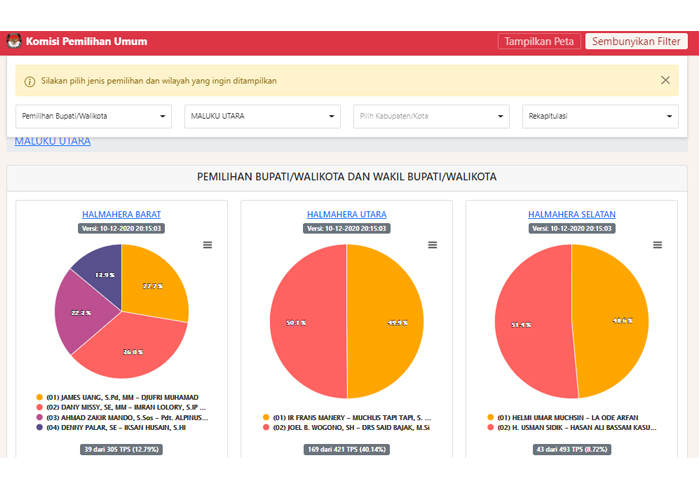The height and width of the screenshot is (500, 700).
Task: Open Halmahera Utara chart hamburger menu
Action: [x=433, y=245]
